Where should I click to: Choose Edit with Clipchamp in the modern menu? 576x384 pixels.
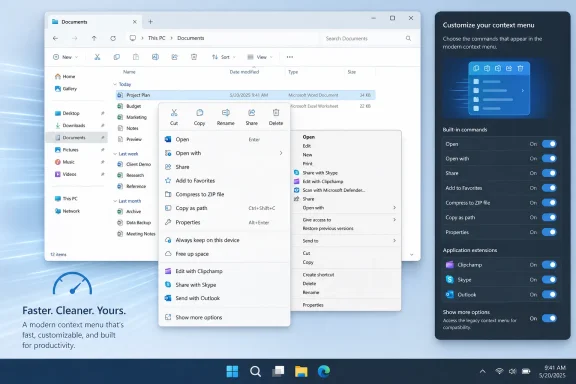(x=224, y=271)
